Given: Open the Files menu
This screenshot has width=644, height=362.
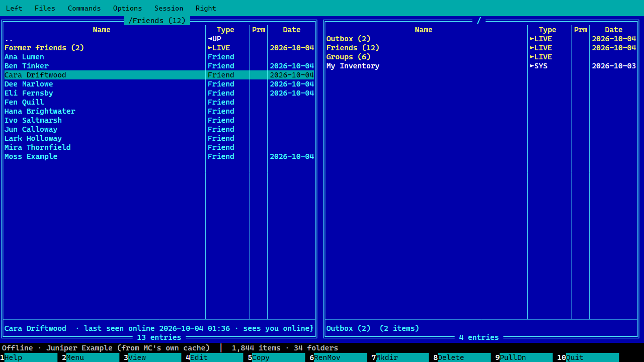Looking at the screenshot, I should click(45, 8).
